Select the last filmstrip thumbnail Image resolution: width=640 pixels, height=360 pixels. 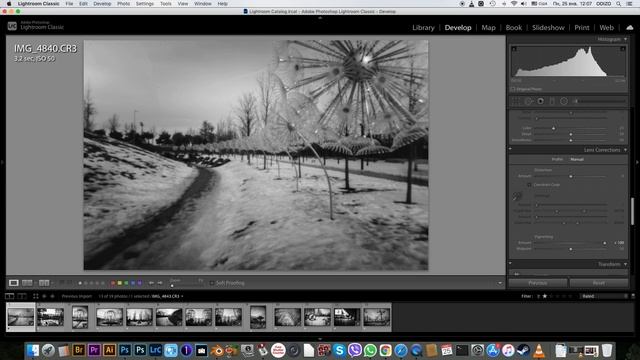376,317
